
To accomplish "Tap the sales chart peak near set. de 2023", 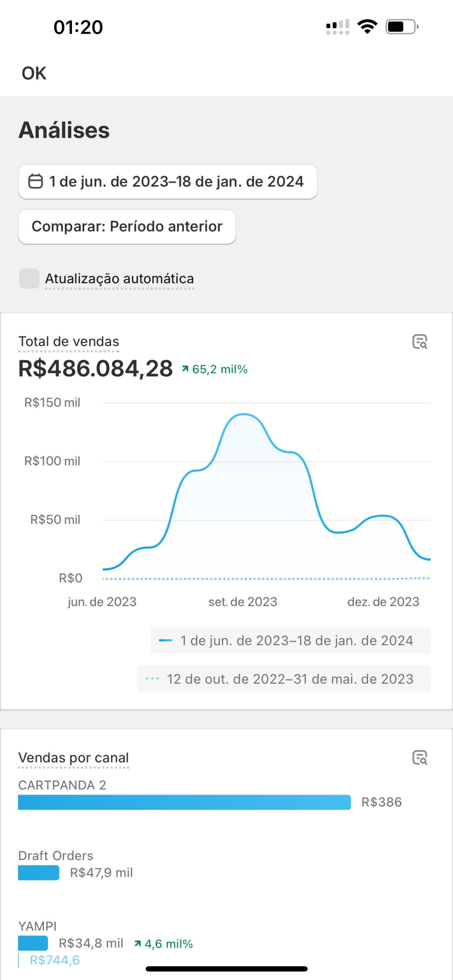I will (x=243, y=415).
